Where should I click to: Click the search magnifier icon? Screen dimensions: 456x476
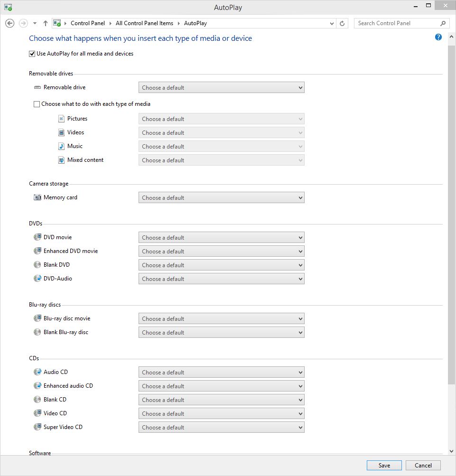pyautogui.click(x=443, y=23)
